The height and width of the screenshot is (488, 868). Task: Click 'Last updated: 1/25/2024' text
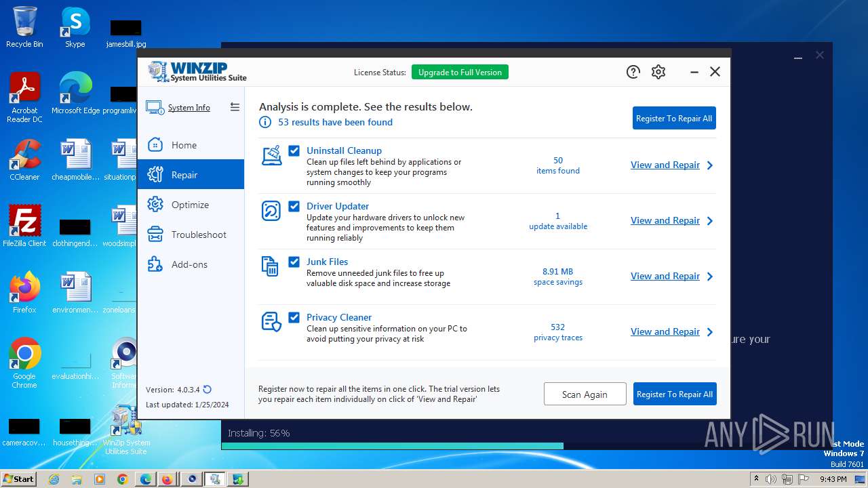click(x=187, y=405)
